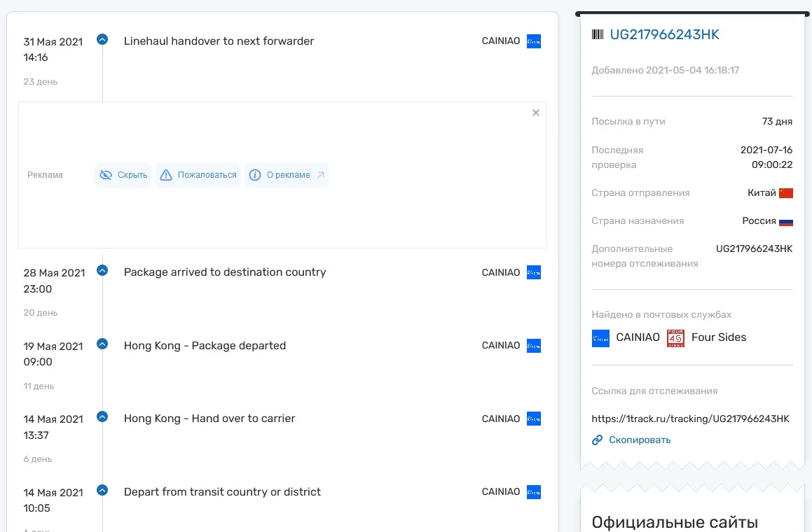812x532 pixels.
Task: Collapse the 14 Мая 13:37 Hand over marker
Action: coord(102,416)
